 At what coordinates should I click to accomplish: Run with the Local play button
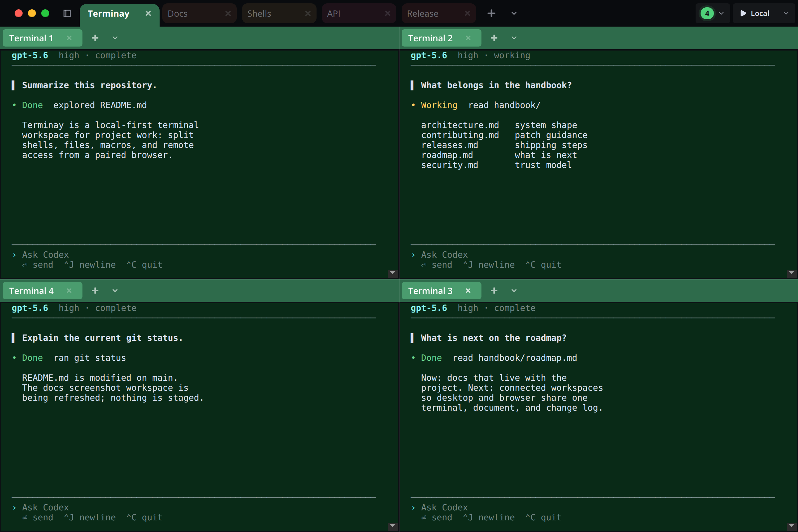[x=743, y=13]
